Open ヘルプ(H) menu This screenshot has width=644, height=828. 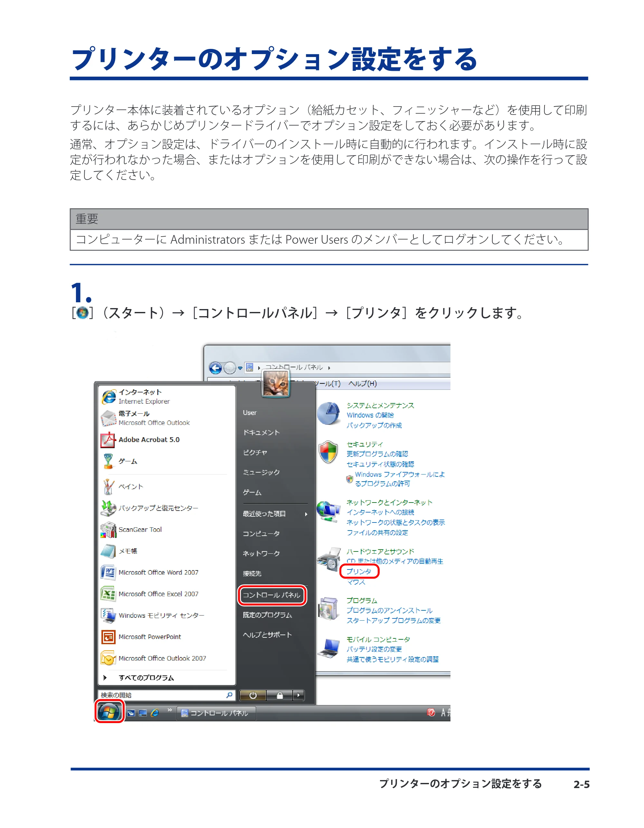(363, 383)
